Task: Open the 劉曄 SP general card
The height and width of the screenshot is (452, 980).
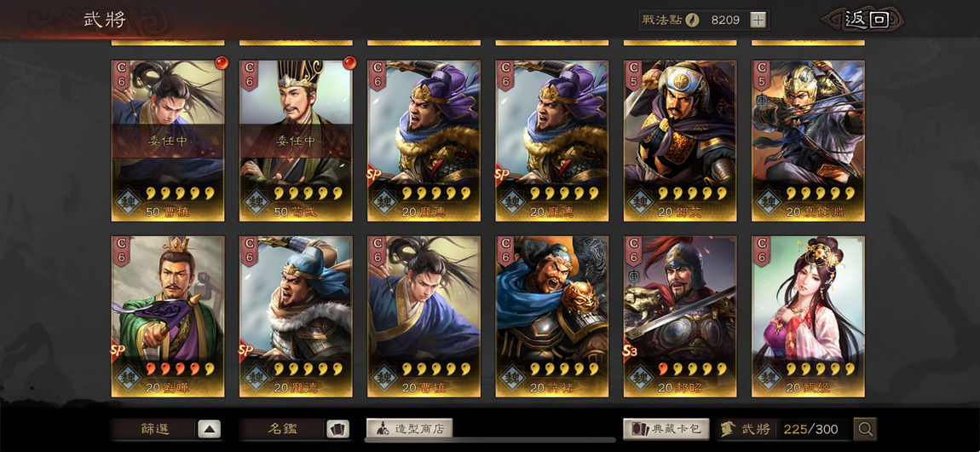Action: point(168,316)
